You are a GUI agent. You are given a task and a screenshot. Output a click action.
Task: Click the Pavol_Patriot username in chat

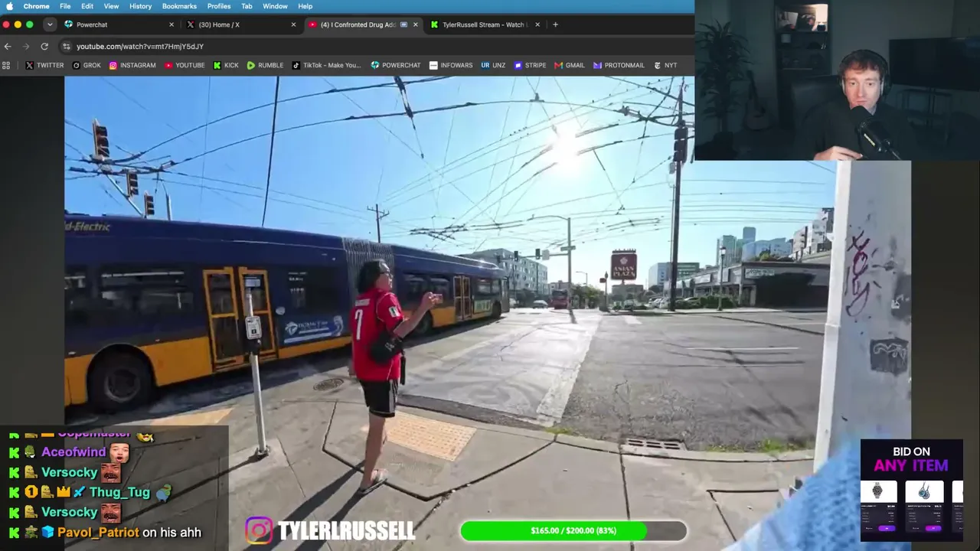coord(98,532)
